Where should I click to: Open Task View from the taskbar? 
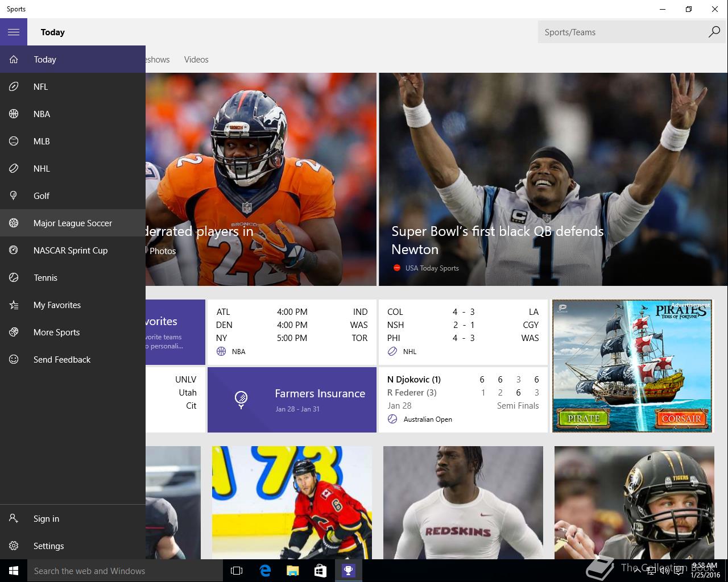point(237,571)
